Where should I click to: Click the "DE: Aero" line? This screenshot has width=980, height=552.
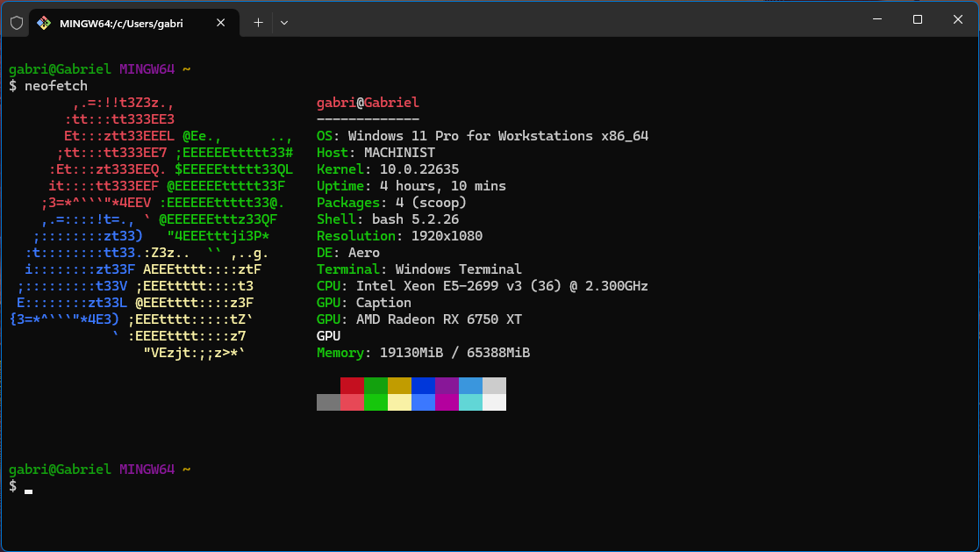pyautogui.click(x=348, y=253)
